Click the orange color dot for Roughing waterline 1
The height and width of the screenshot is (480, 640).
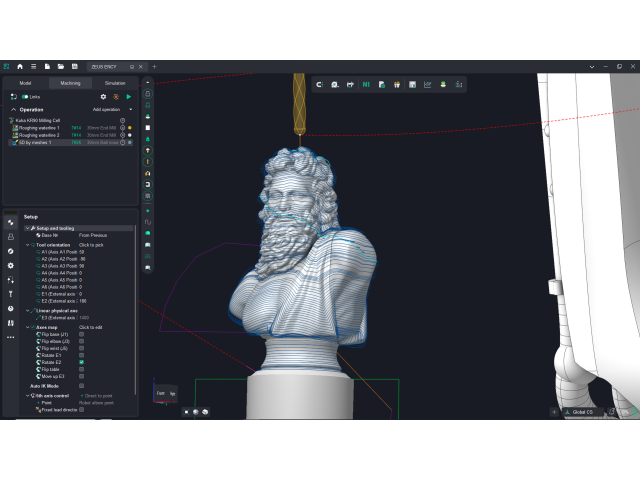(x=129, y=128)
